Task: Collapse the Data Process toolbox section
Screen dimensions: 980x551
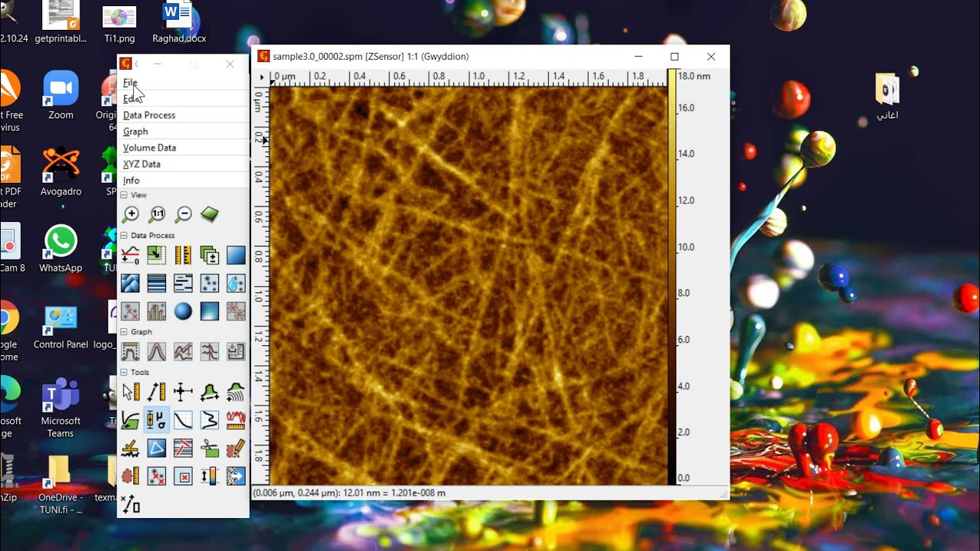Action: click(124, 236)
